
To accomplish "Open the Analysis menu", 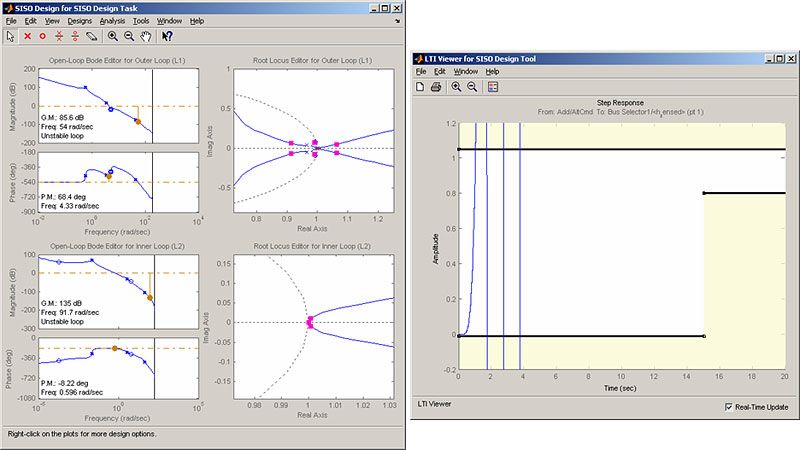I will pos(112,21).
